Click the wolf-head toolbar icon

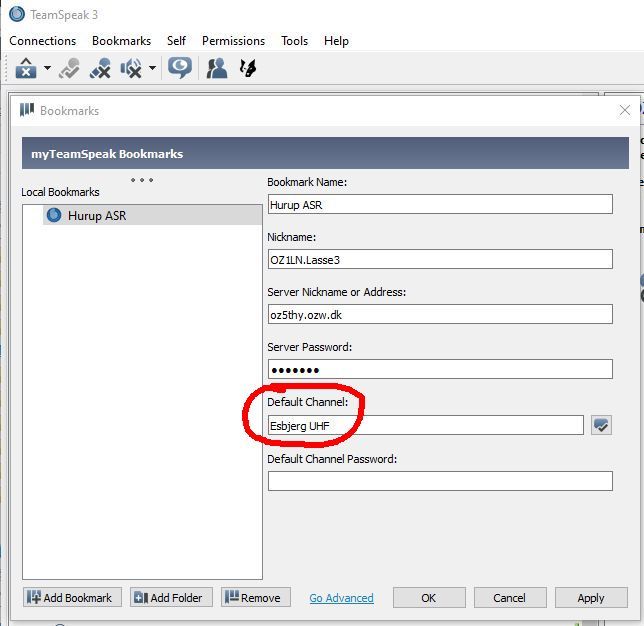click(248, 68)
